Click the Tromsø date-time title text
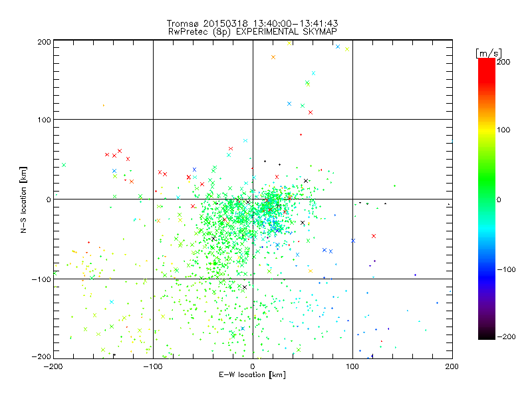Image resolution: width=532 pixels, height=399 pixels. (253, 23)
